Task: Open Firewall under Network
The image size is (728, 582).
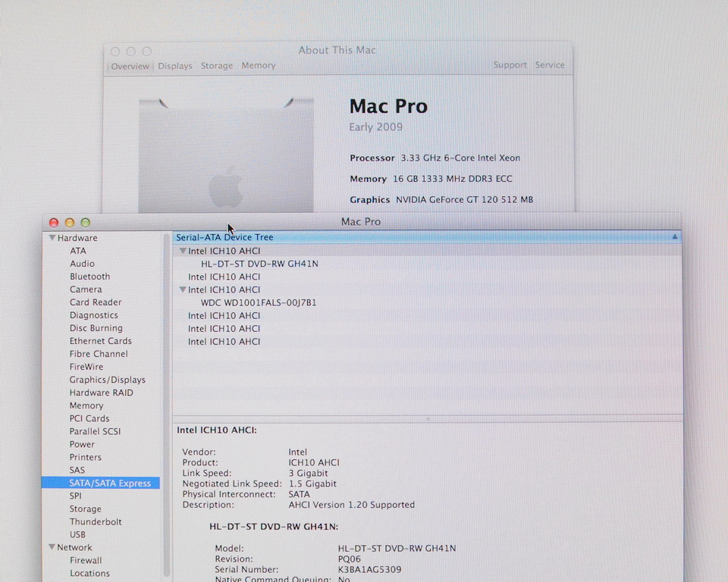Action: pos(86,560)
